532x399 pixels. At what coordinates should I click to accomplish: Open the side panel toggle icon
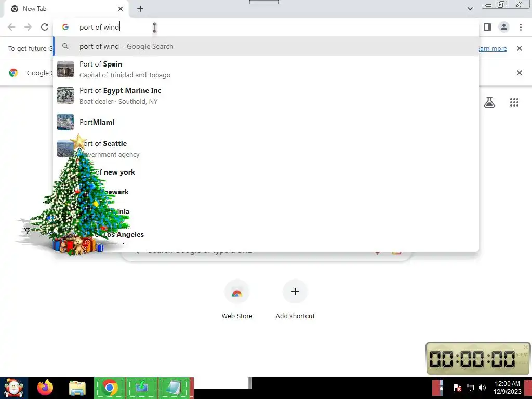[x=487, y=27]
